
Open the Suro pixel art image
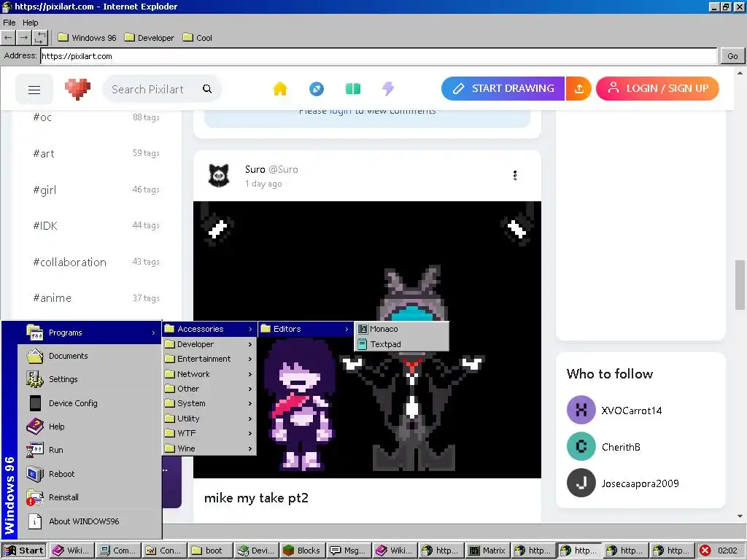[368, 340]
